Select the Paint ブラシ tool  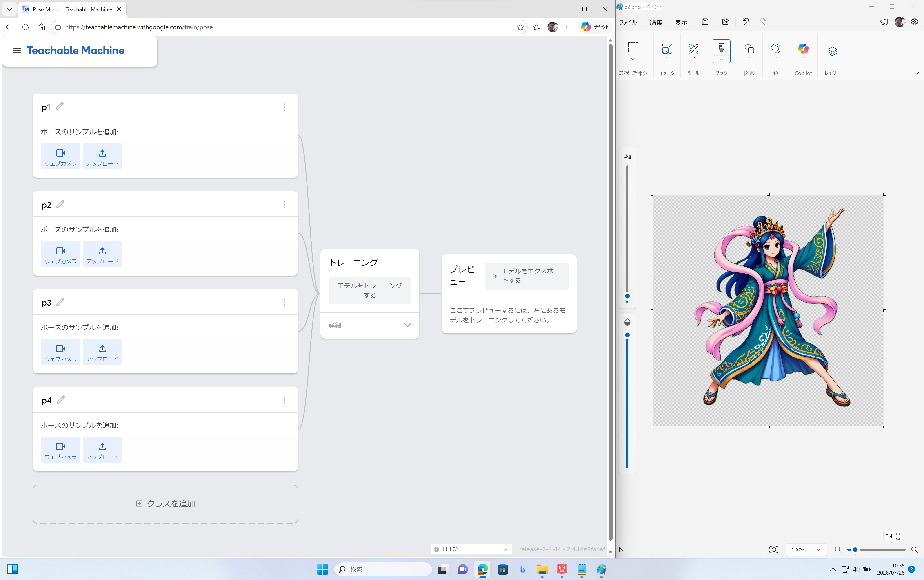click(721, 48)
